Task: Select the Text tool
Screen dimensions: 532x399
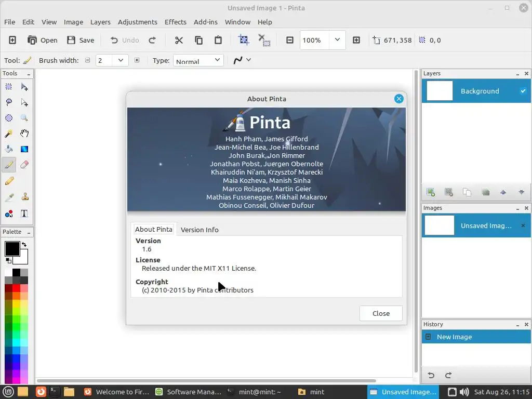Action: [24, 214]
